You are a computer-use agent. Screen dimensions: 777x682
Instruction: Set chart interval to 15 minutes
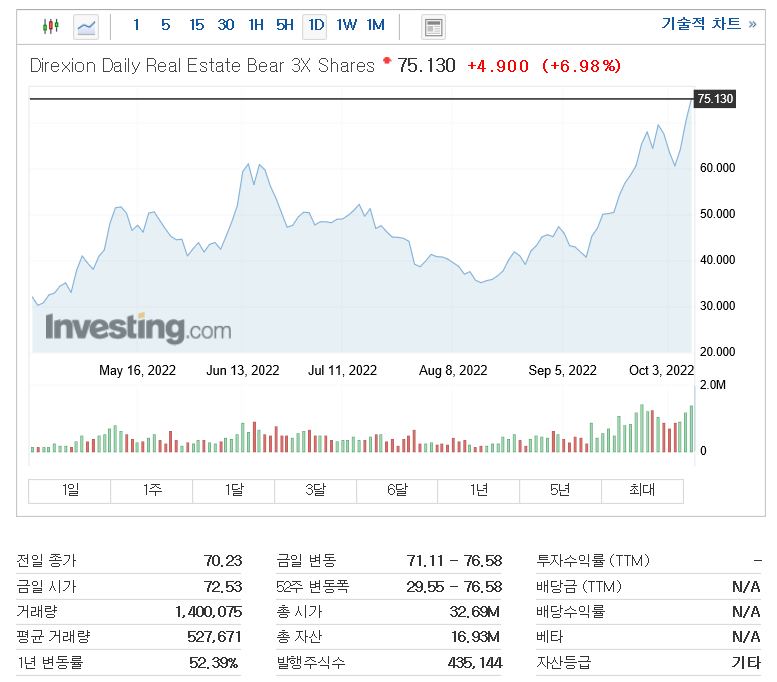(196, 25)
